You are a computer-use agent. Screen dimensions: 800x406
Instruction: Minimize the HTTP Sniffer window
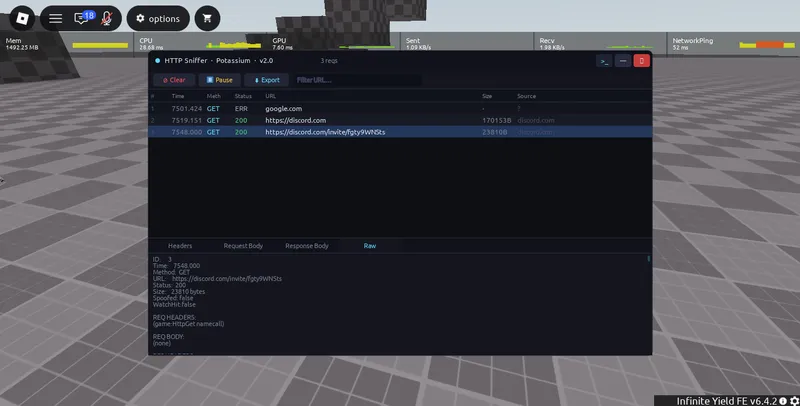click(x=623, y=61)
